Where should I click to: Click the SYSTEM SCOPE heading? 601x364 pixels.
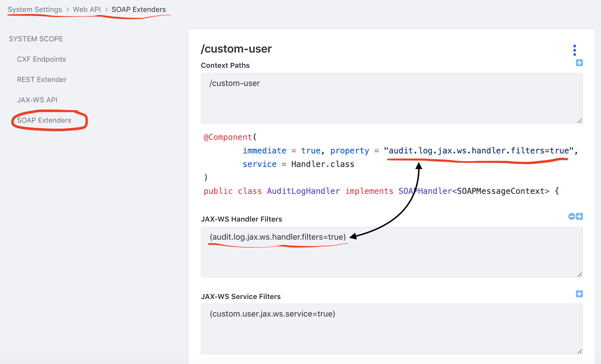pos(36,39)
